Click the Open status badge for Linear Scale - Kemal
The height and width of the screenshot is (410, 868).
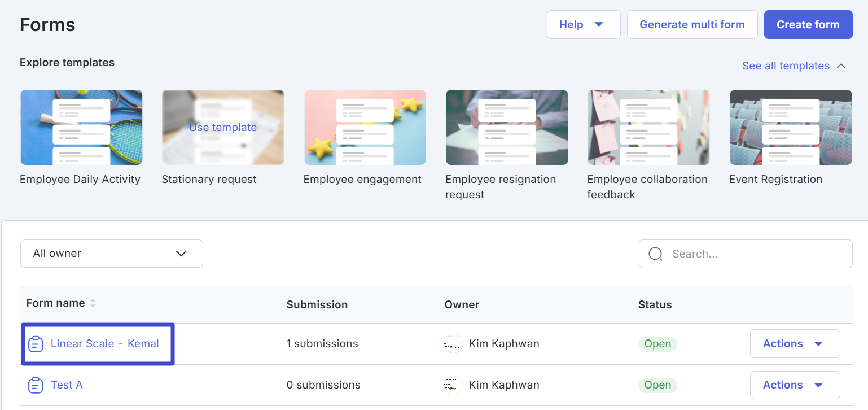click(657, 344)
